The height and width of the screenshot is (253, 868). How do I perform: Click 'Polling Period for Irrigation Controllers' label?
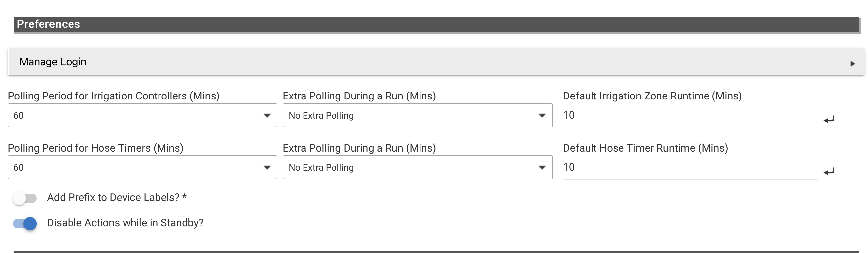point(114,96)
